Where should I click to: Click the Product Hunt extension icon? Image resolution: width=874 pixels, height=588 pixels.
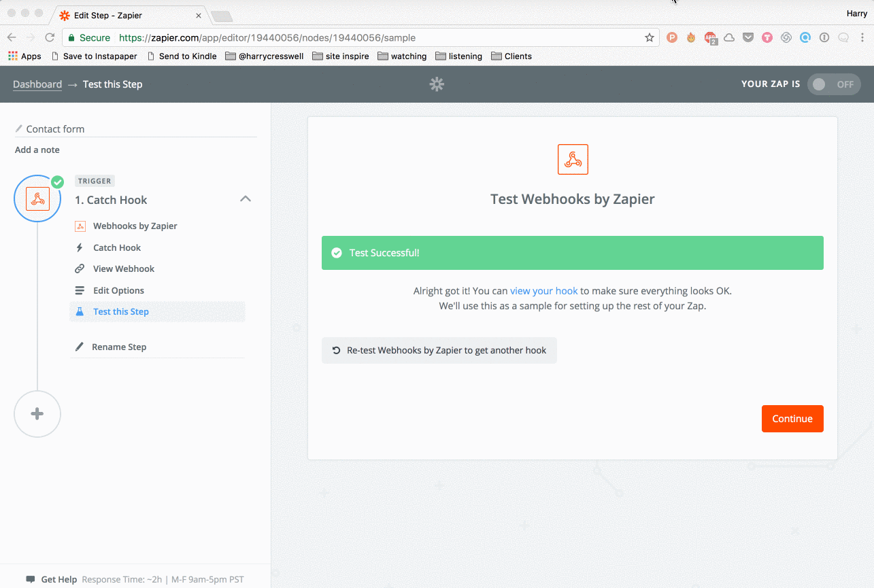[671, 37]
